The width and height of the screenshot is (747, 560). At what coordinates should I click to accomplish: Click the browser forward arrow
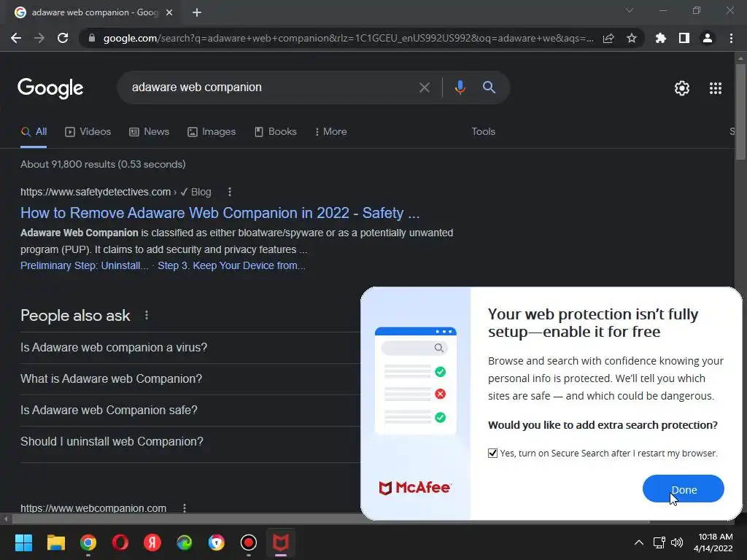(39, 38)
